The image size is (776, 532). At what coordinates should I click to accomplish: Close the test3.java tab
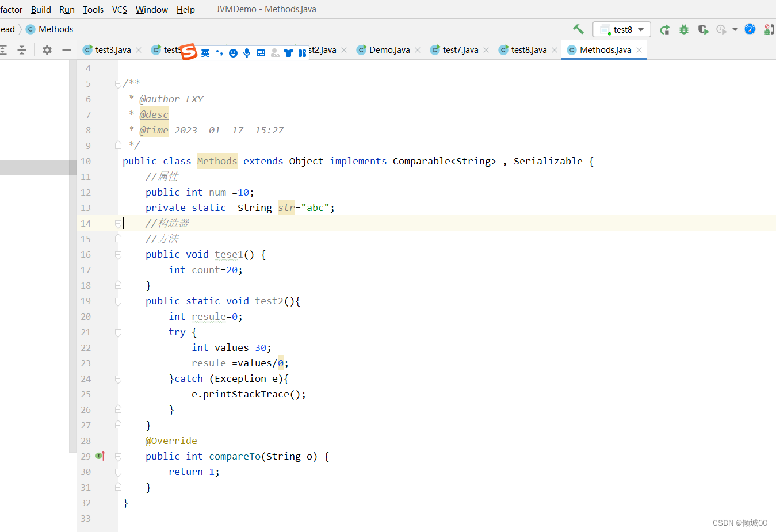coord(139,50)
